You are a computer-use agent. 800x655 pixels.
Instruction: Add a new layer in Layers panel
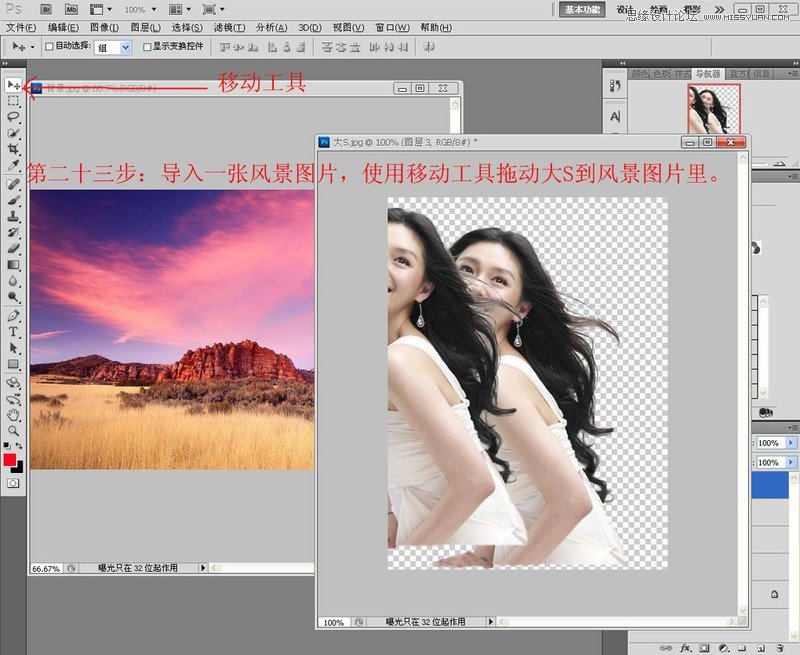(x=760, y=648)
